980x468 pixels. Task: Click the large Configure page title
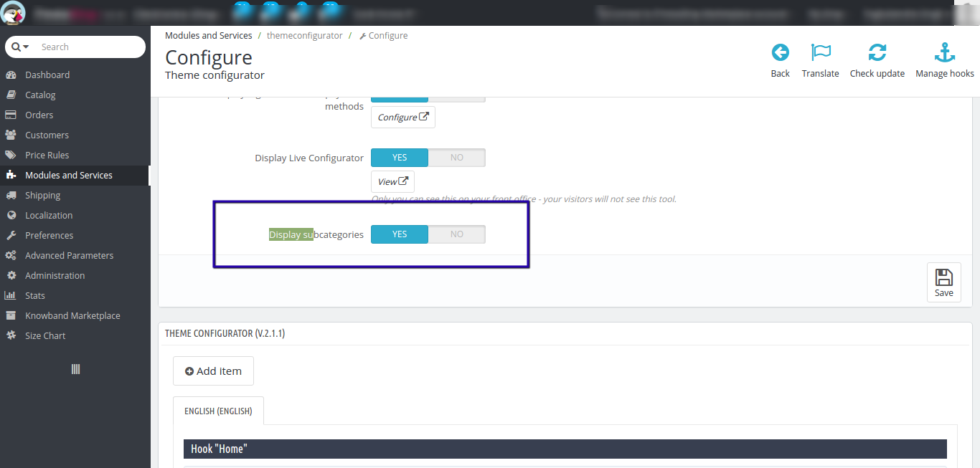point(209,57)
